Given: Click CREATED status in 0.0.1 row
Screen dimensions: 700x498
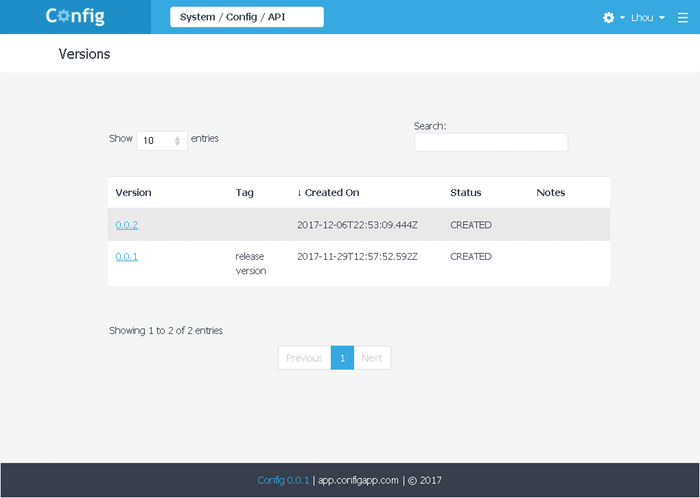Looking at the screenshot, I should point(471,257).
